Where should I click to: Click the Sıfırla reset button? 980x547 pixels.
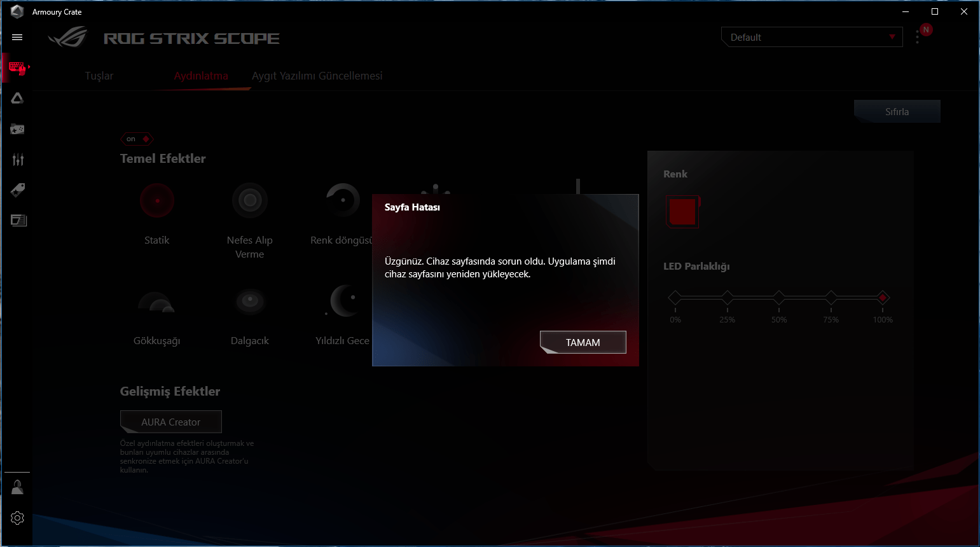pyautogui.click(x=897, y=111)
